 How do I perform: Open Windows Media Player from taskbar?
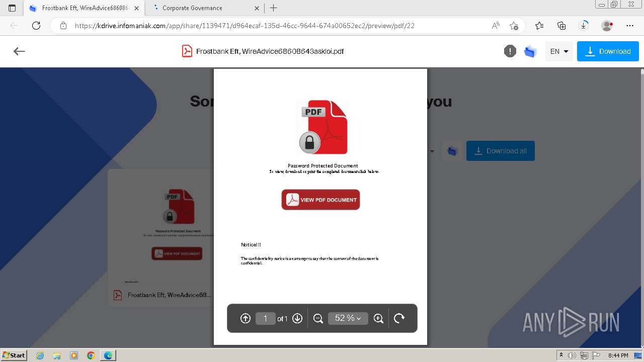pos(74,355)
